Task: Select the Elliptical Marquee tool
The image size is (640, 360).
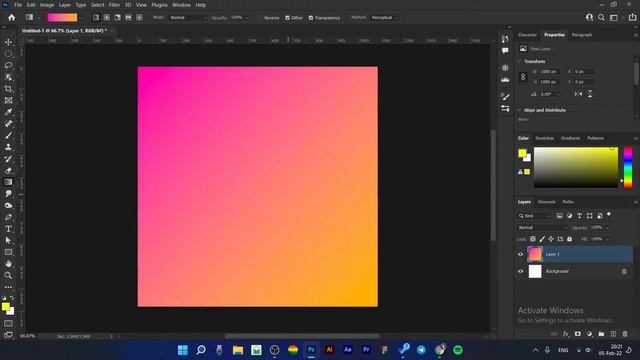Action: [x=8, y=54]
